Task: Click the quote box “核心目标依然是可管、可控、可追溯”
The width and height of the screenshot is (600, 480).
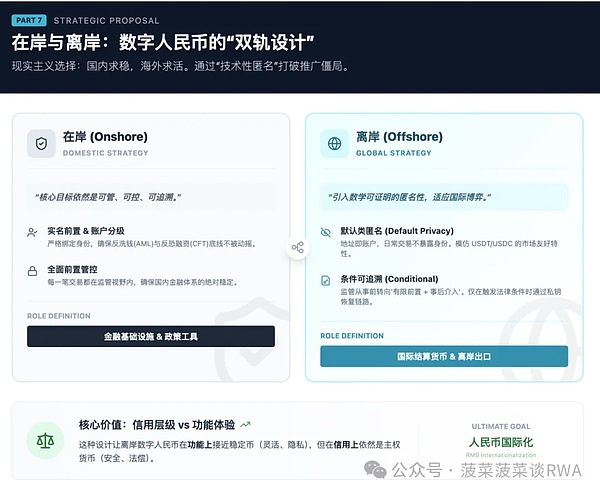Action: (151, 196)
